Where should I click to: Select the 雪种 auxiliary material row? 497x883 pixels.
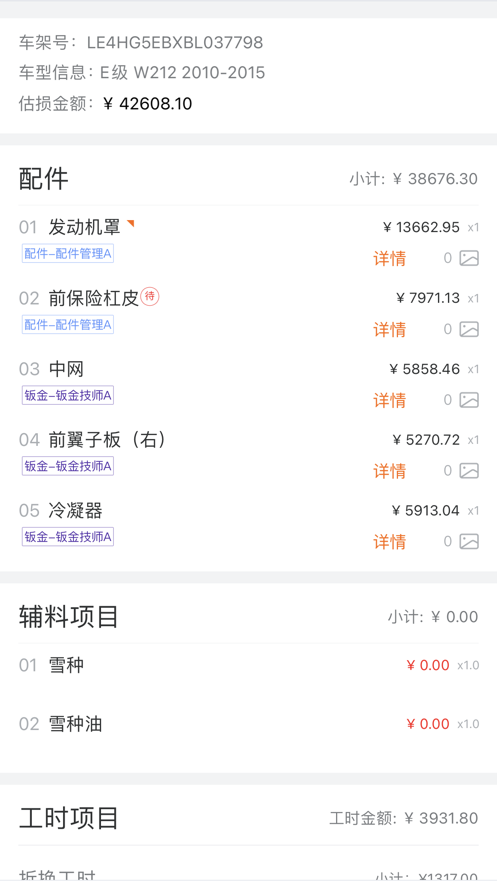pyautogui.click(x=248, y=666)
